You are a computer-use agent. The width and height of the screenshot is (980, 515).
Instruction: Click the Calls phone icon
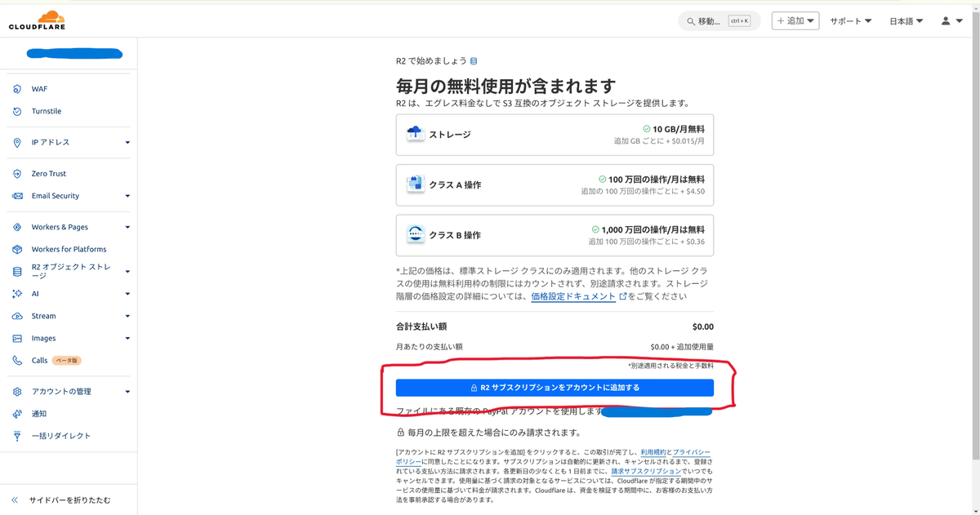(17, 360)
